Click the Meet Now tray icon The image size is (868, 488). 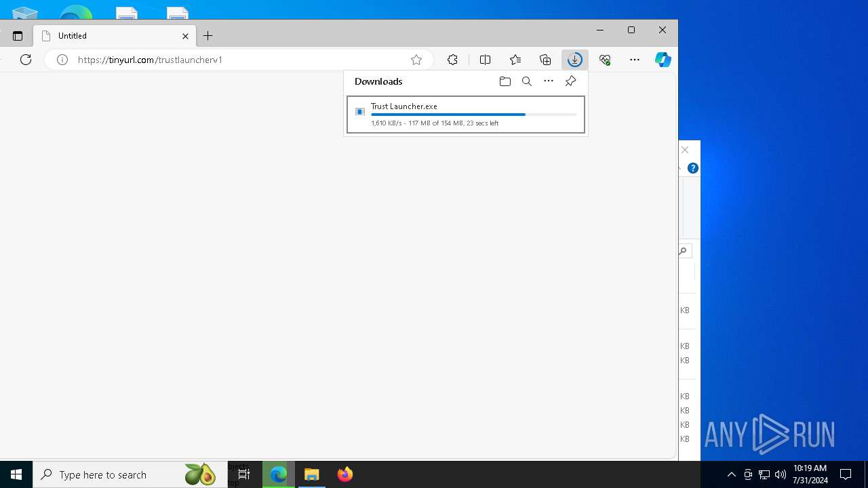(748, 474)
